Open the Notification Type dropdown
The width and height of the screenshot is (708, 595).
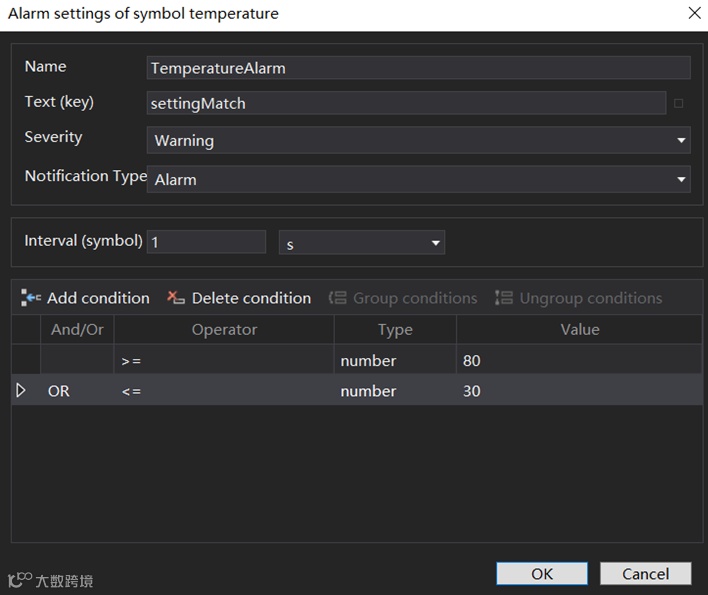pos(681,180)
